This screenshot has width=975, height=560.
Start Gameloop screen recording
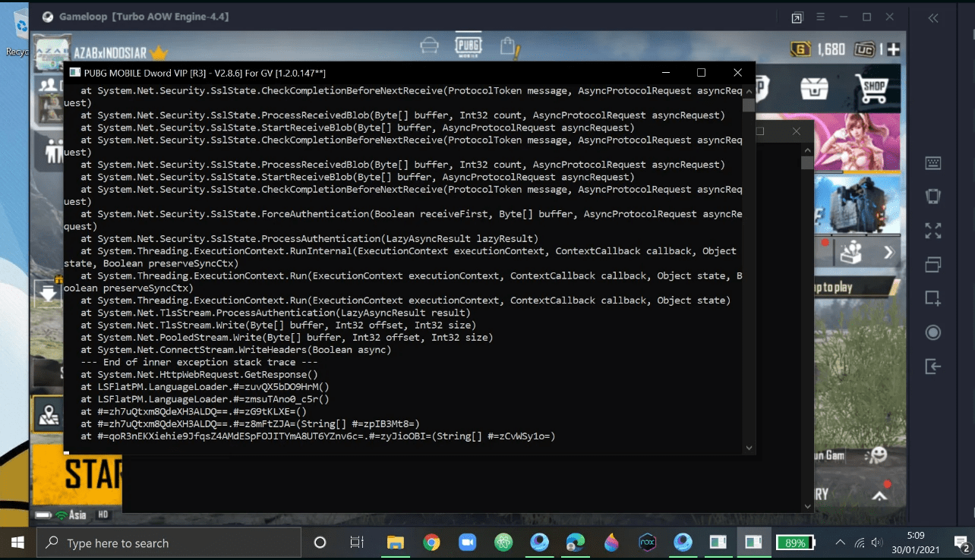point(933,332)
